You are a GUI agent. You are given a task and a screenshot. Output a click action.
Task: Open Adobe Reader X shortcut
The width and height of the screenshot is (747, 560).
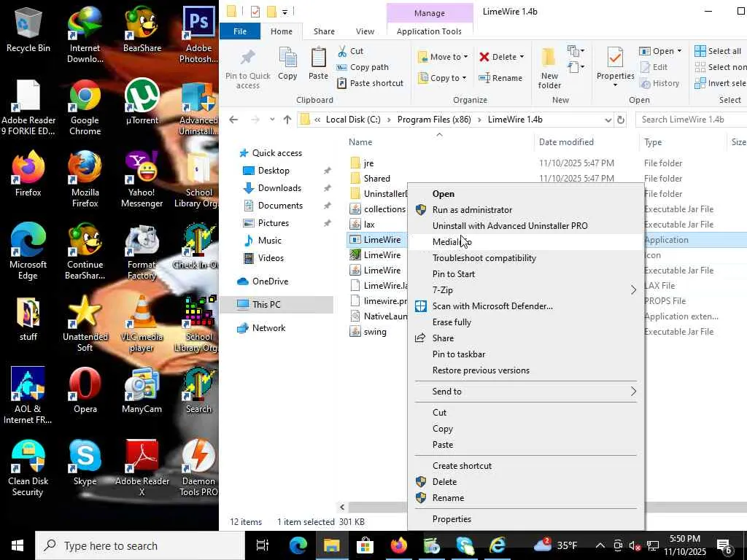point(142,467)
